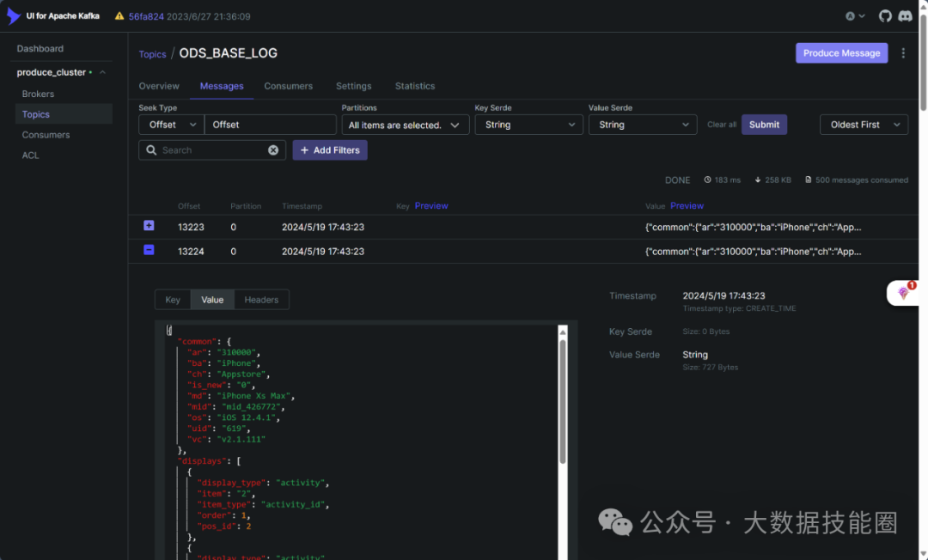Image resolution: width=928 pixels, height=560 pixels.
Task: Click the 183 ms elapsed time indicator
Action: click(722, 180)
